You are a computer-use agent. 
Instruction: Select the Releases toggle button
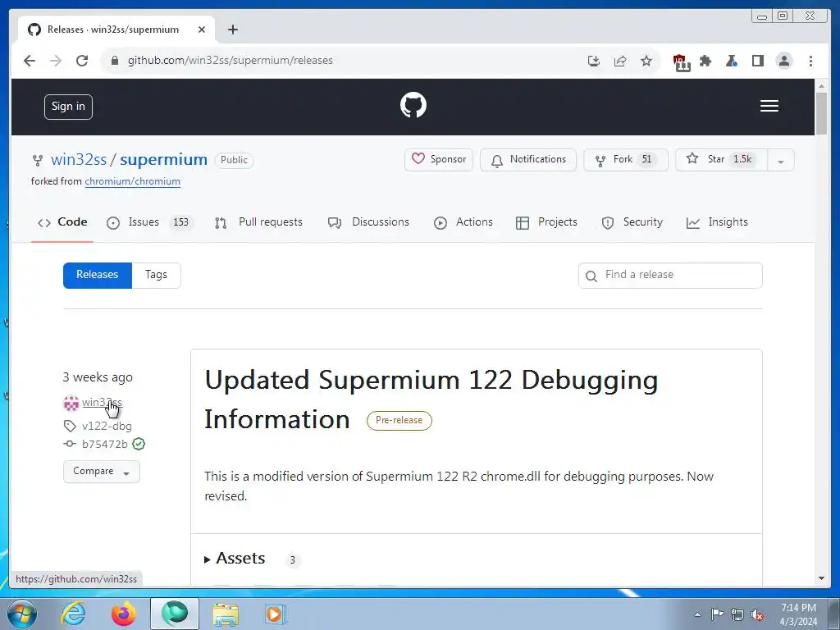[98, 276]
